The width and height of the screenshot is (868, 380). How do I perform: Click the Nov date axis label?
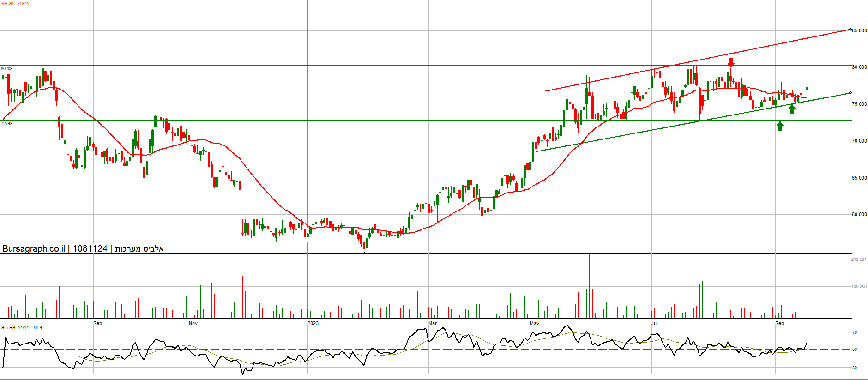coord(193,323)
